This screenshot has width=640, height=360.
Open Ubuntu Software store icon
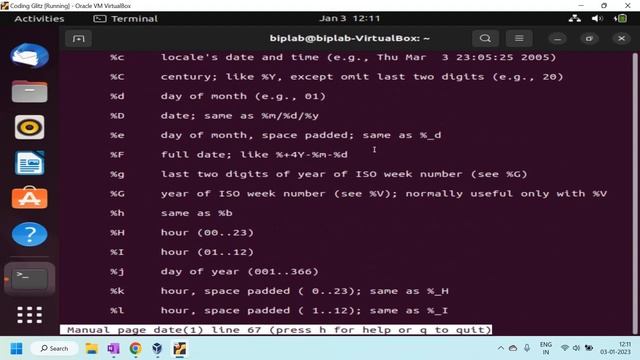click(29, 198)
